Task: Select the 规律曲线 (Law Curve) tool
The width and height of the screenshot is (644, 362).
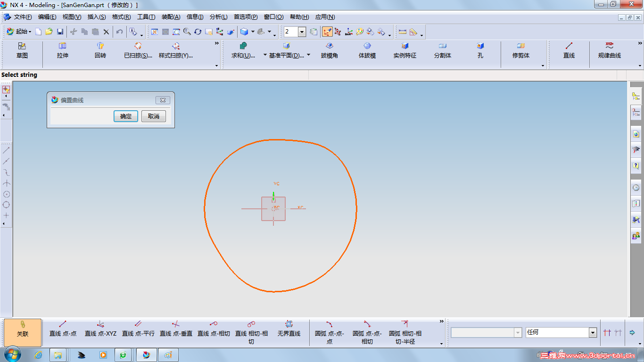Action: [610, 50]
